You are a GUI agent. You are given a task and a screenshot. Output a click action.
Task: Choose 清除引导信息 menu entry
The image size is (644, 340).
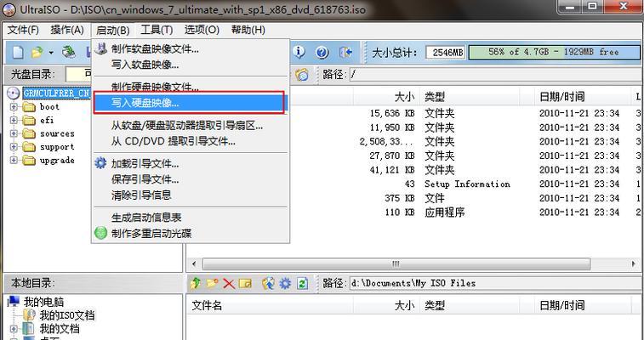click(141, 195)
